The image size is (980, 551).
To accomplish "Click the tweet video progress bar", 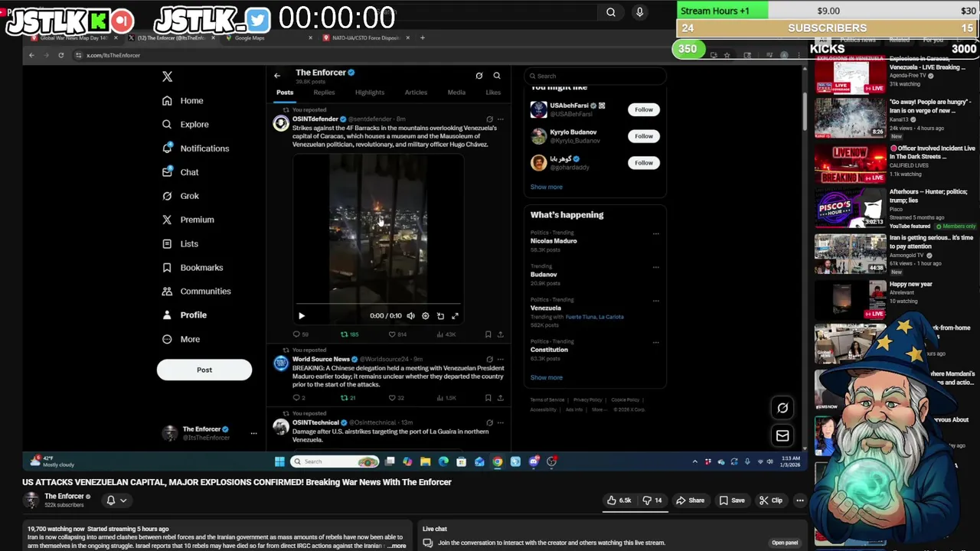I will pos(378,304).
